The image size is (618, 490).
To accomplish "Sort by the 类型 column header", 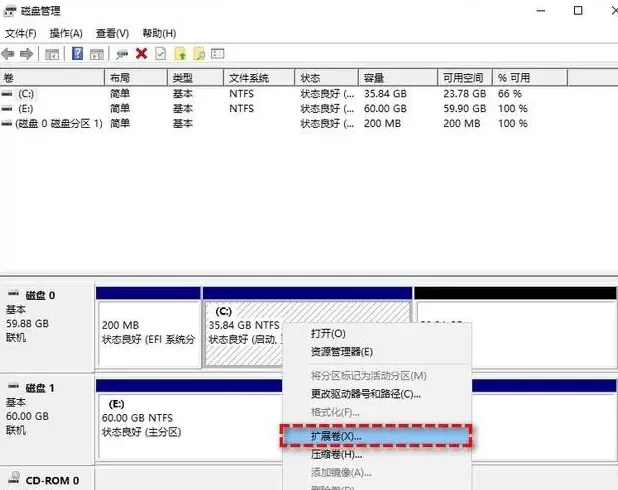I will (195, 78).
